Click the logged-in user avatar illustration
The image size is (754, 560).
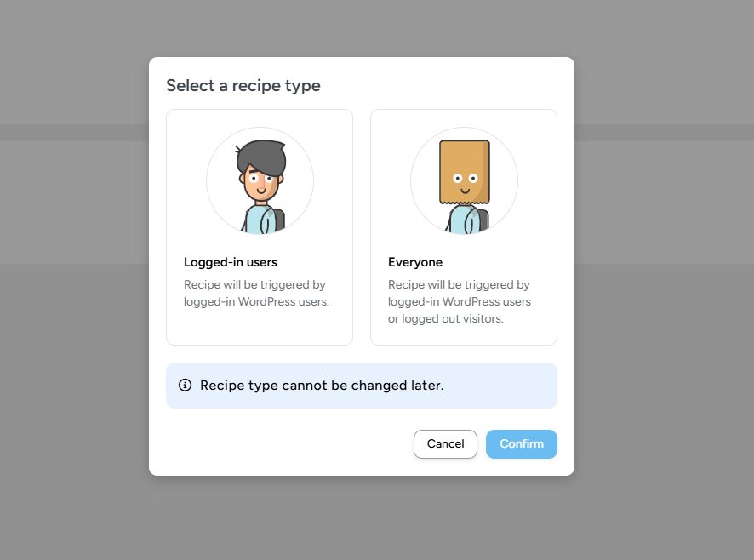point(260,181)
